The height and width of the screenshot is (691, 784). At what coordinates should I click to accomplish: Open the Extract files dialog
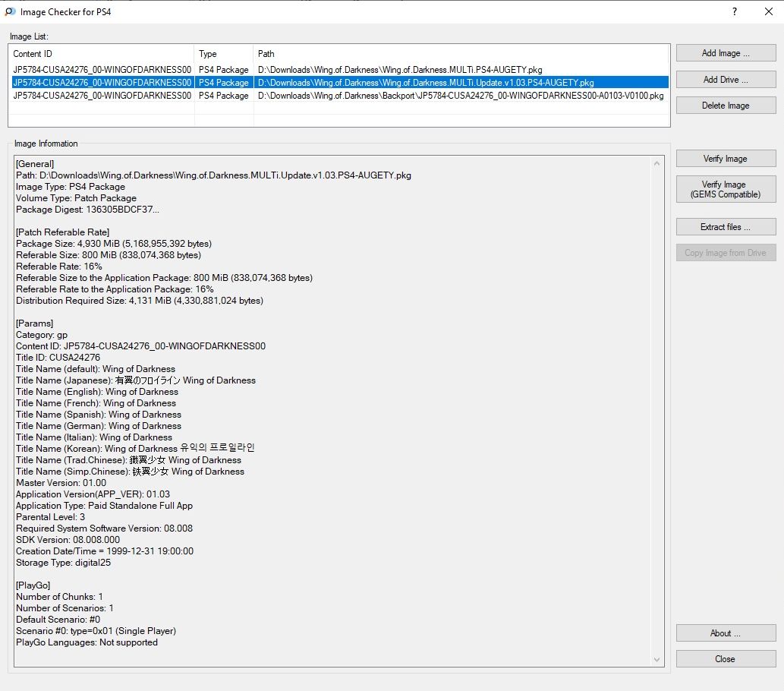726,227
